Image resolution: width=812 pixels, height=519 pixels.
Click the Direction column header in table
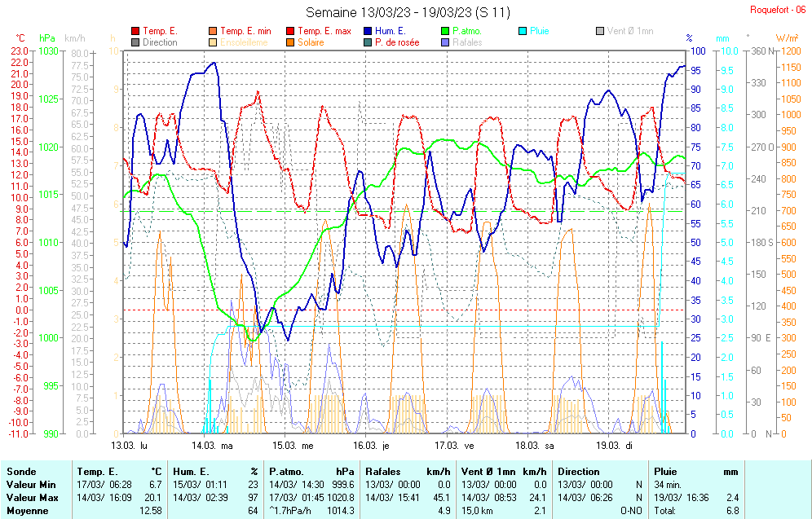[x=579, y=472]
